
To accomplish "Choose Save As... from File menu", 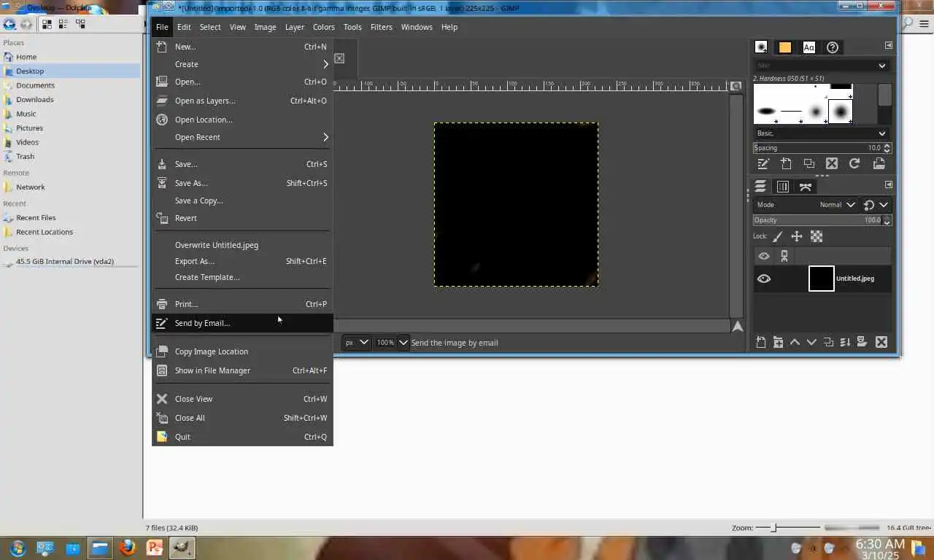I will tap(242, 183).
